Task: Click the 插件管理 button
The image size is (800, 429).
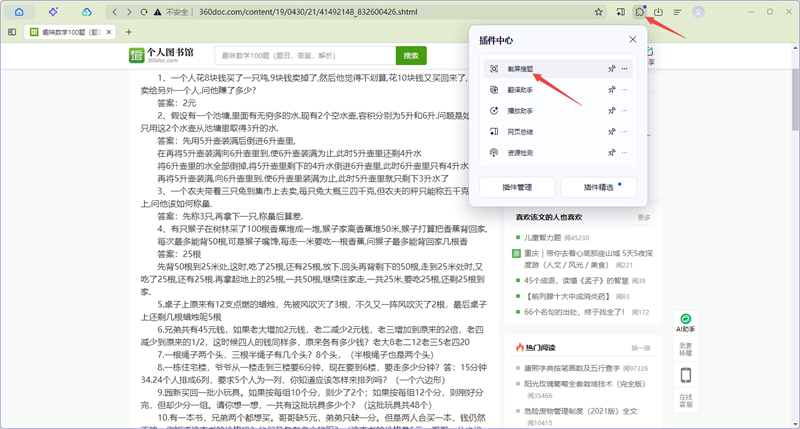Action: point(517,187)
